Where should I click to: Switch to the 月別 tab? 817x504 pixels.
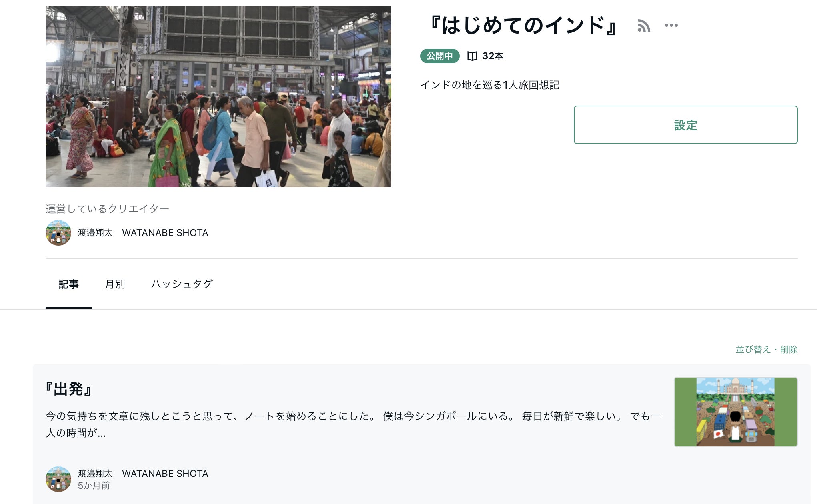pos(115,284)
